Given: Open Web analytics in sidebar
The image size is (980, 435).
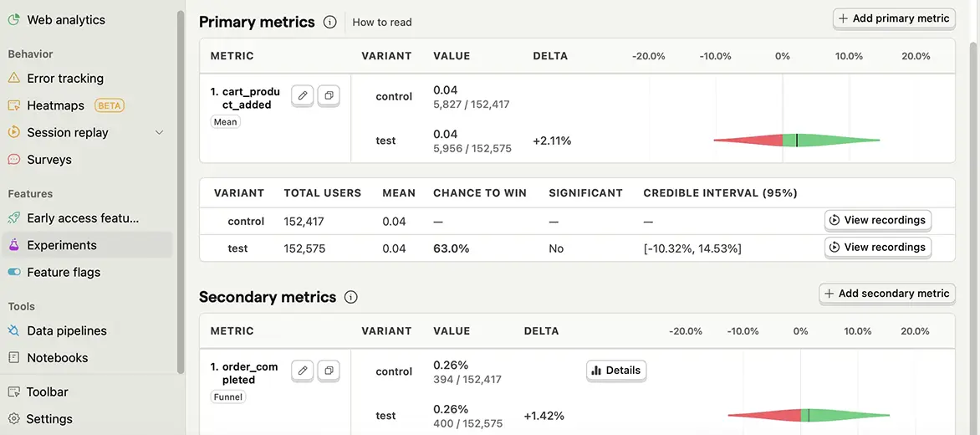Looking at the screenshot, I should [66, 19].
